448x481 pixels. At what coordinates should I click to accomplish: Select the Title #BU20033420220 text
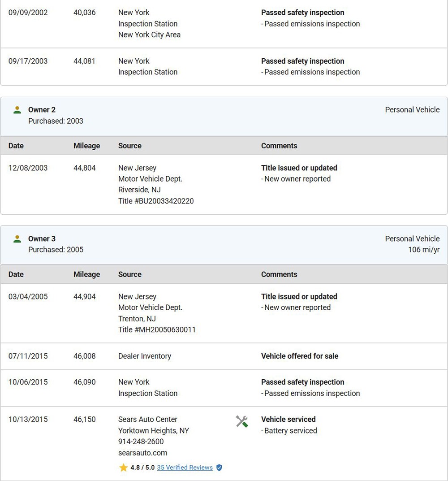156,201
